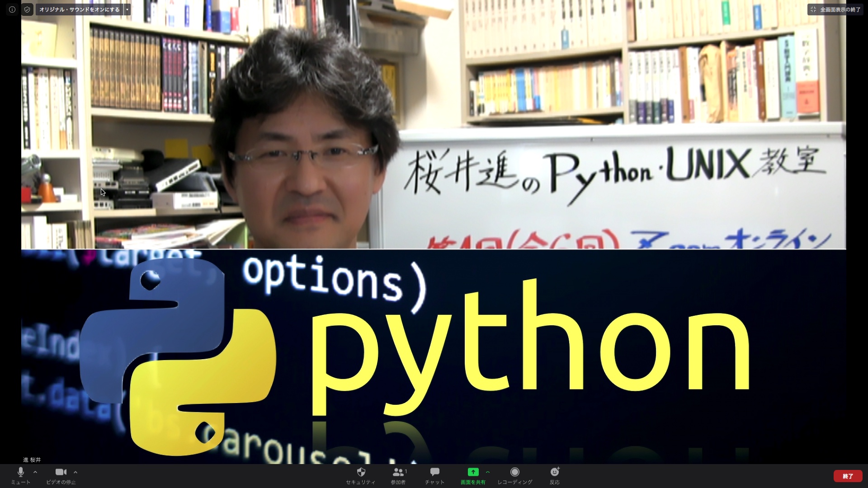
Task: Start recording the meeting
Action: [515, 476]
